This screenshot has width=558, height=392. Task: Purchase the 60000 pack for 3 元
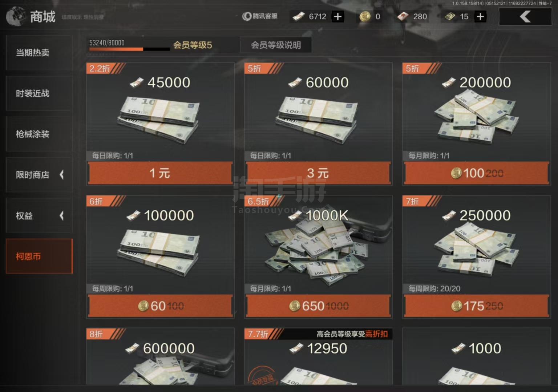tap(318, 173)
